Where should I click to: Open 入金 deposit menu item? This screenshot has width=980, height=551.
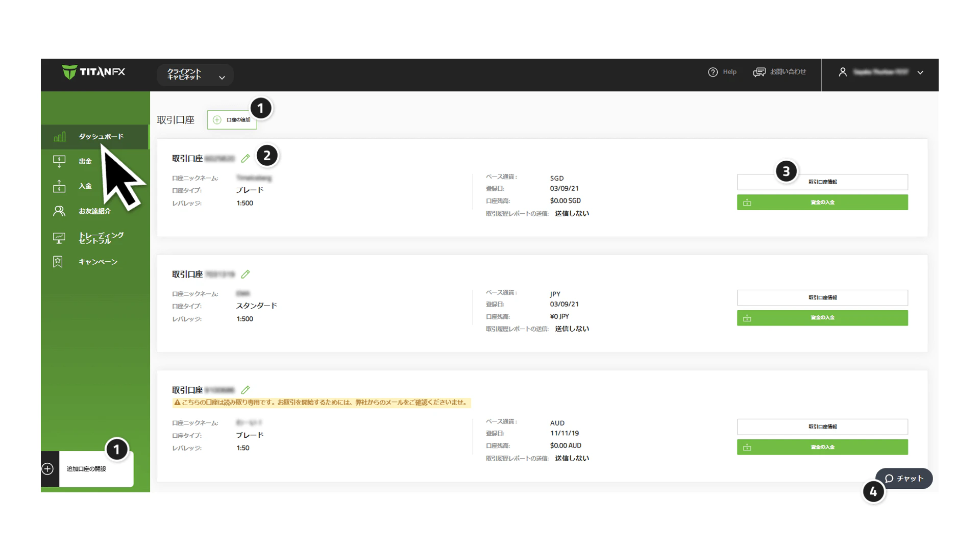coord(85,186)
